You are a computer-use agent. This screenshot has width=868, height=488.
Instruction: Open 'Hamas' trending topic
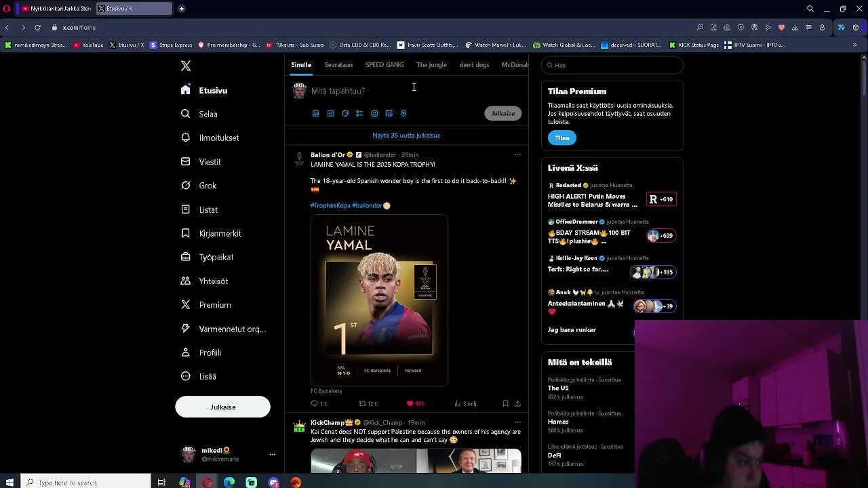pos(558,422)
